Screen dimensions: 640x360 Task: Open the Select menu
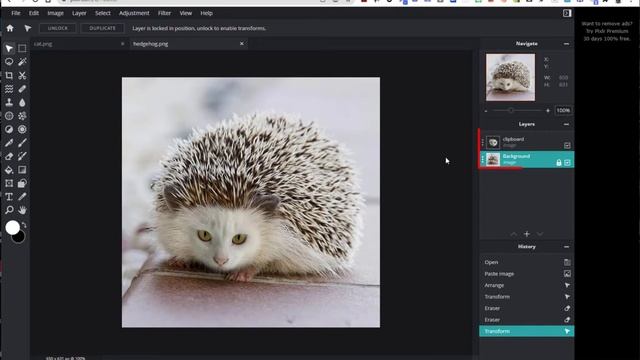(x=103, y=13)
